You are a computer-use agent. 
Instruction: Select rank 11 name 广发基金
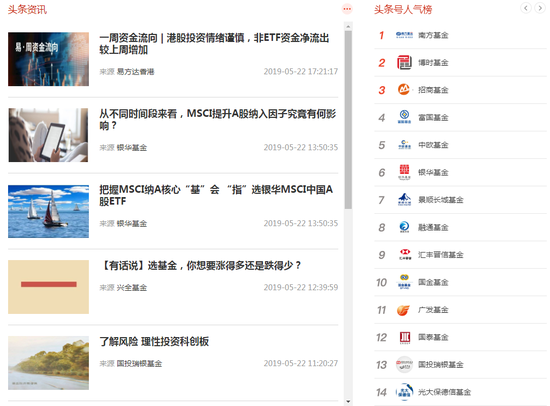[433, 310]
